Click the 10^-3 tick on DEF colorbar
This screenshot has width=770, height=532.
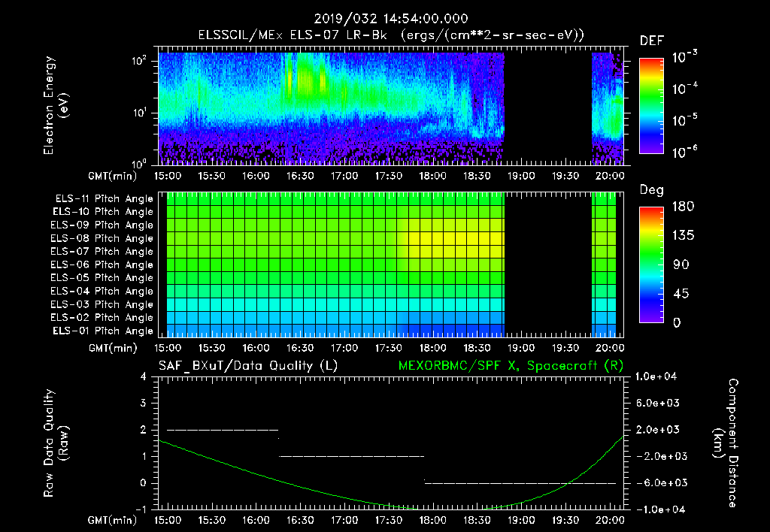point(684,57)
